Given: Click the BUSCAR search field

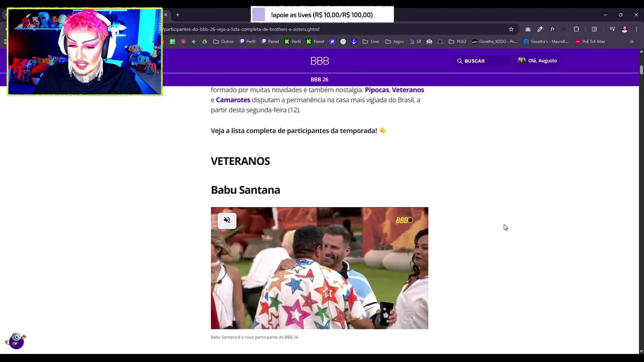Looking at the screenshot, I should click(x=482, y=61).
